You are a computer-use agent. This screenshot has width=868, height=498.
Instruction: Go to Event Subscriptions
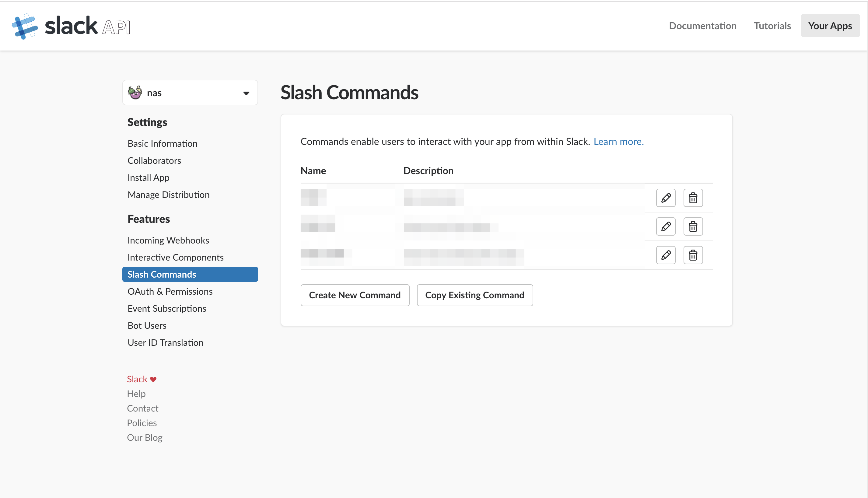pos(167,309)
